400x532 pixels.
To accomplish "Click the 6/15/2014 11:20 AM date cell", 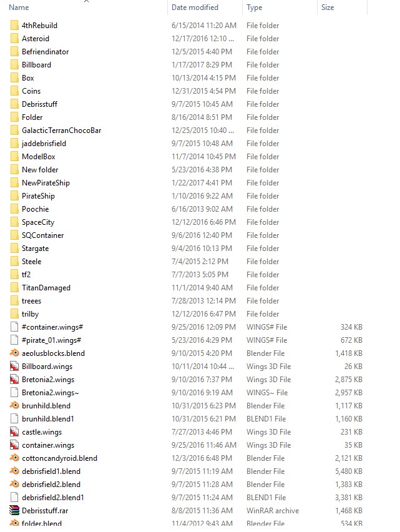I will point(203,26).
